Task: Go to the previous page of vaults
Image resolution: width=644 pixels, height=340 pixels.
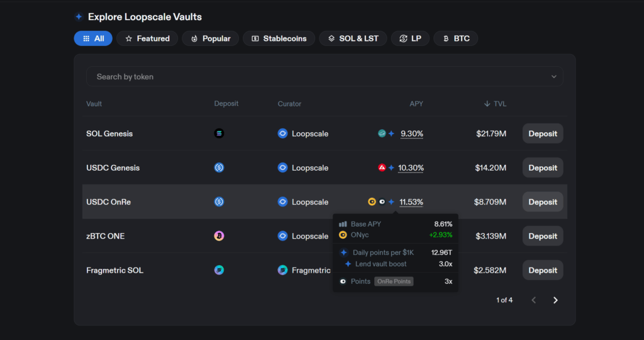Action: point(534,300)
